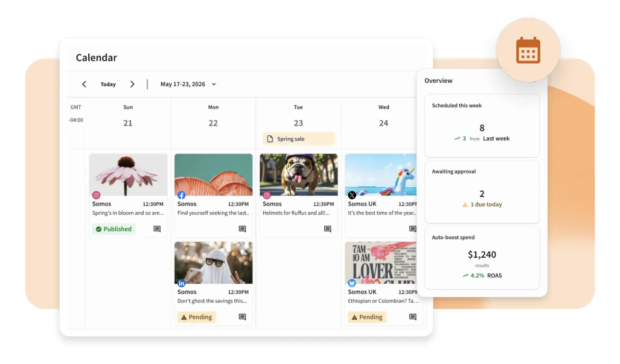Screen dimensions: 620x364
Task: Click the "Find yourself seeking the last.." caption
Action: pos(213,213)
